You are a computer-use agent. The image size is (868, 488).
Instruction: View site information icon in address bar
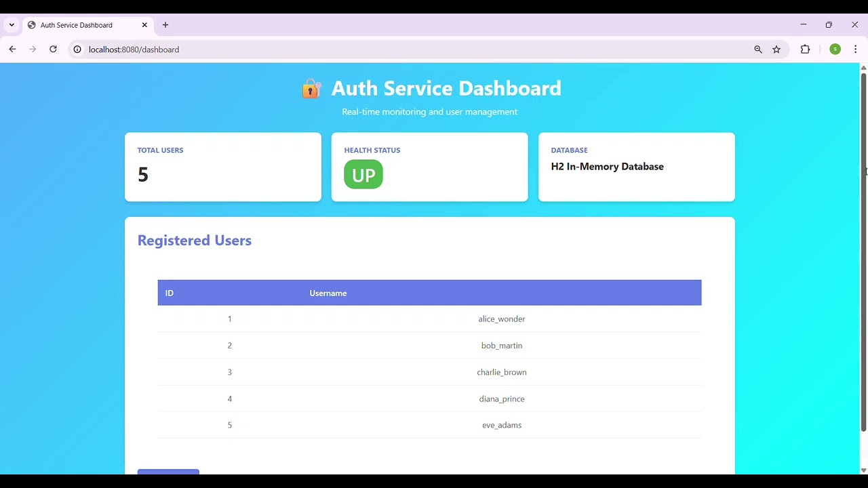click(x=77, y=49)
